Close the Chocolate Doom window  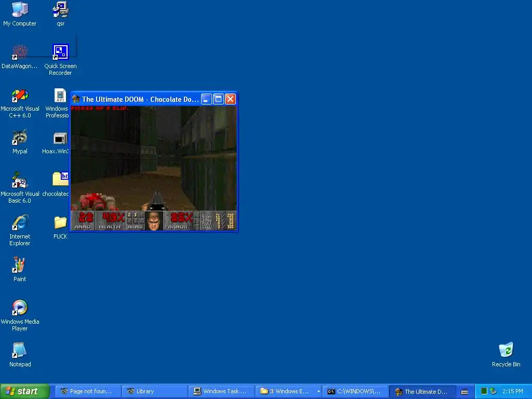[230, 99]
